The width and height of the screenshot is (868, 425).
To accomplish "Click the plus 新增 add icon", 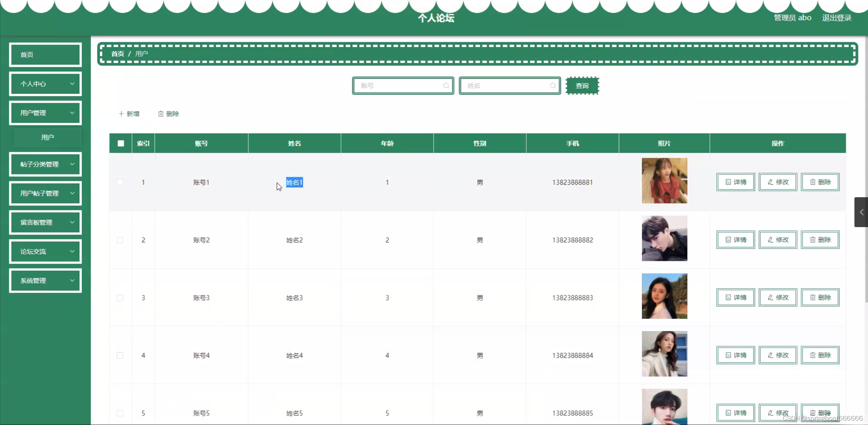I will (x=121, y=114).
